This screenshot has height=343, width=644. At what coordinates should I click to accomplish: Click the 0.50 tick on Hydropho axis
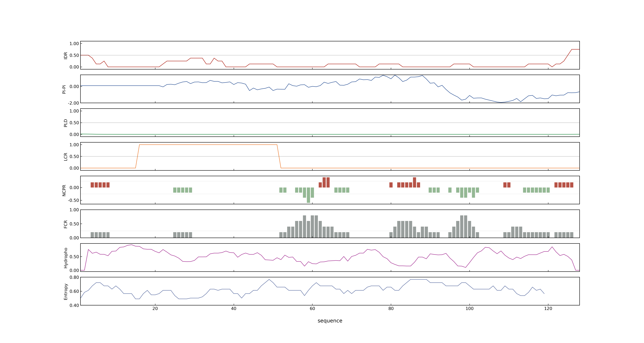click(74, 257)
